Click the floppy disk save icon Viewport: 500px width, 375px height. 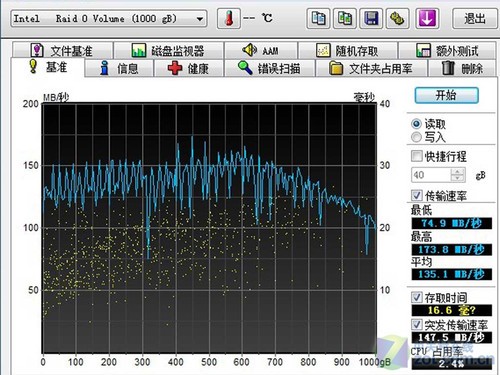pyautogui.click(x=371, y=18)
